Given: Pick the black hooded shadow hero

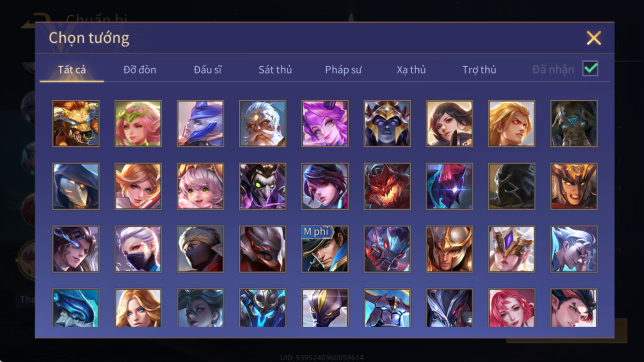Looking at the screenshot, I should click(512, 186).
